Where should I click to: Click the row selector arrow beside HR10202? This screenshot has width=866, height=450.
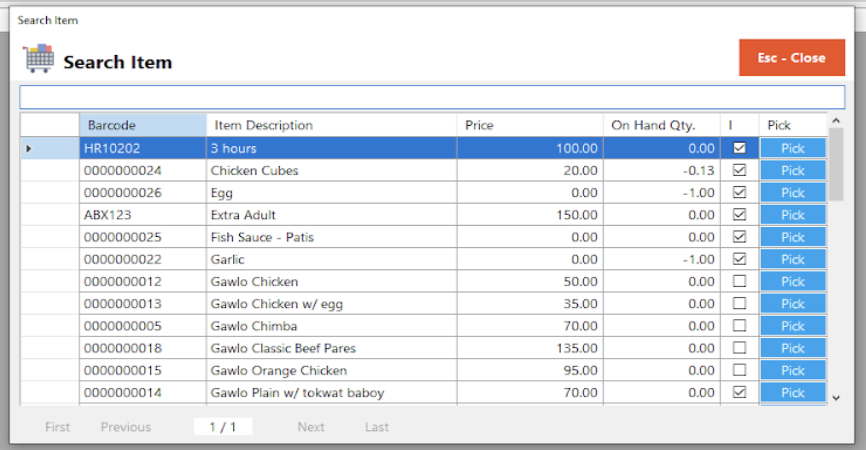pos(28,149)
